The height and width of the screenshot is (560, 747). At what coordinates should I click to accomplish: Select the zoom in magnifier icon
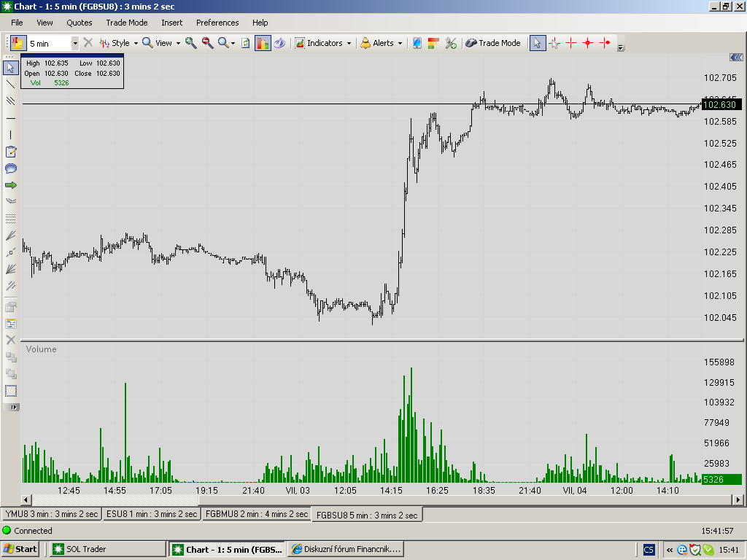(191, 43)
